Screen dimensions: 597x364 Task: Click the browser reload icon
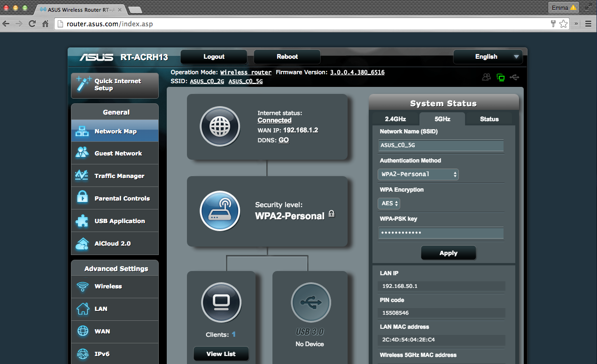click(32, 23)
